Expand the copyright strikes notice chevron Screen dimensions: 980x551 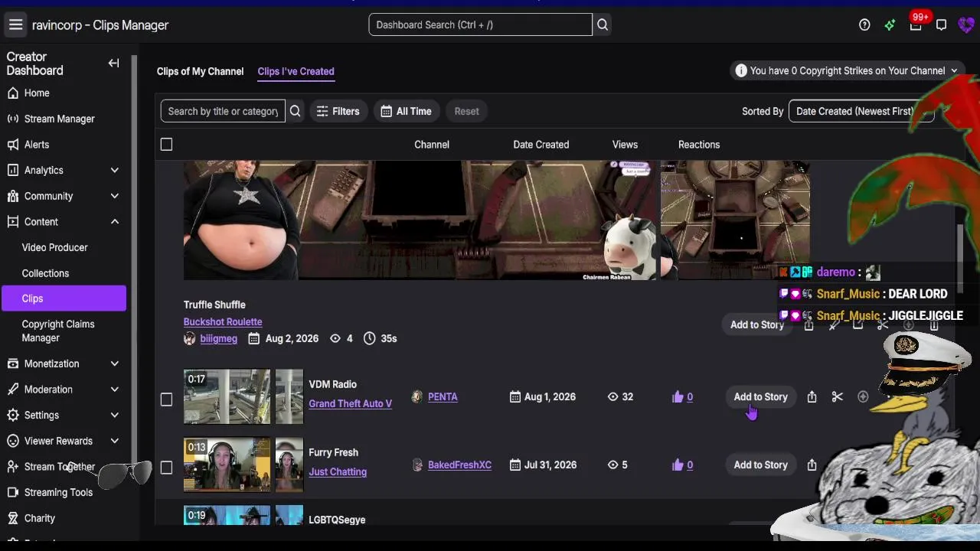[954, 70]
